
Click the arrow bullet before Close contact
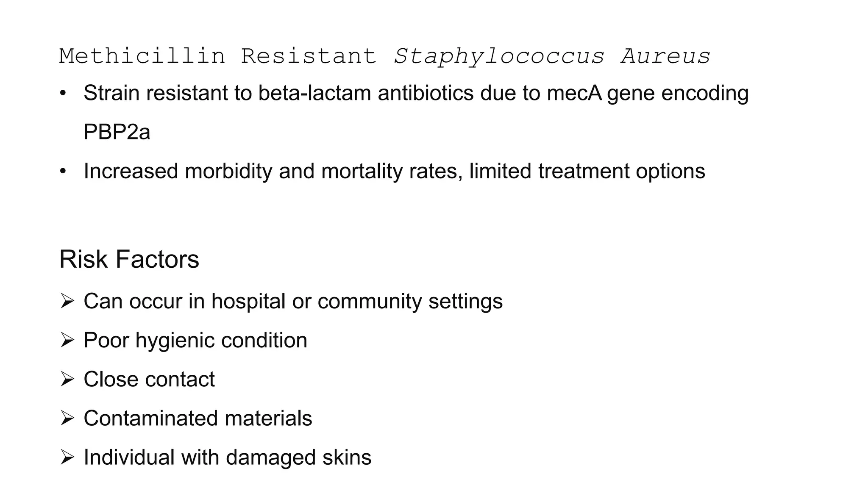(67, 379)
